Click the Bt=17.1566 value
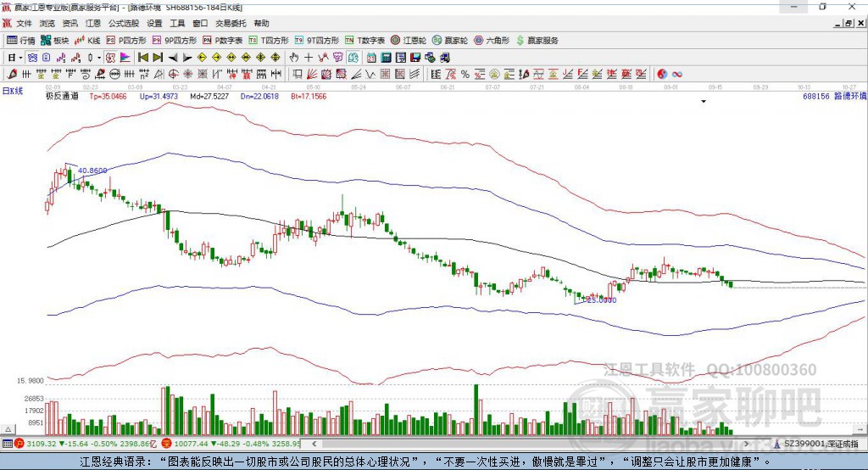This screenshot has height=470, width=868. (309, 96)
